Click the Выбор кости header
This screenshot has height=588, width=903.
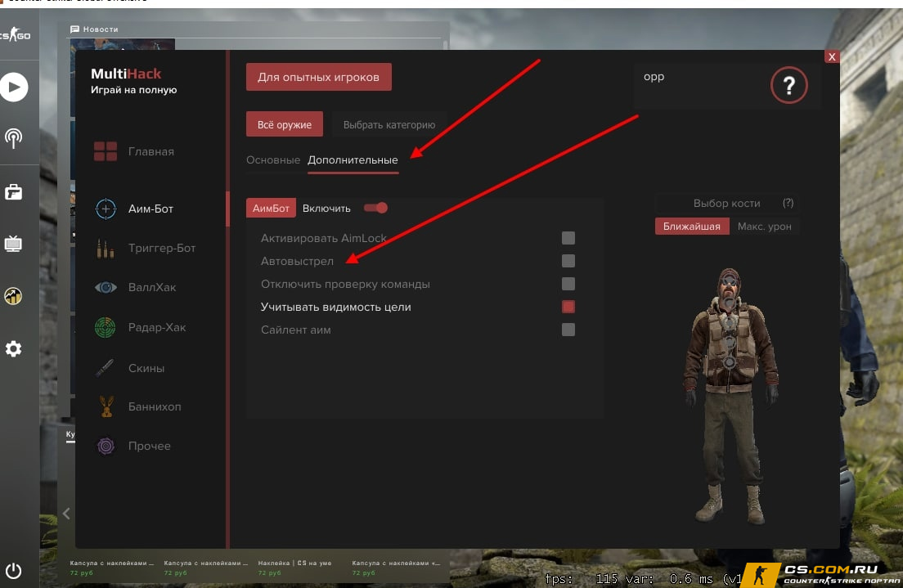tap(726, 204)
